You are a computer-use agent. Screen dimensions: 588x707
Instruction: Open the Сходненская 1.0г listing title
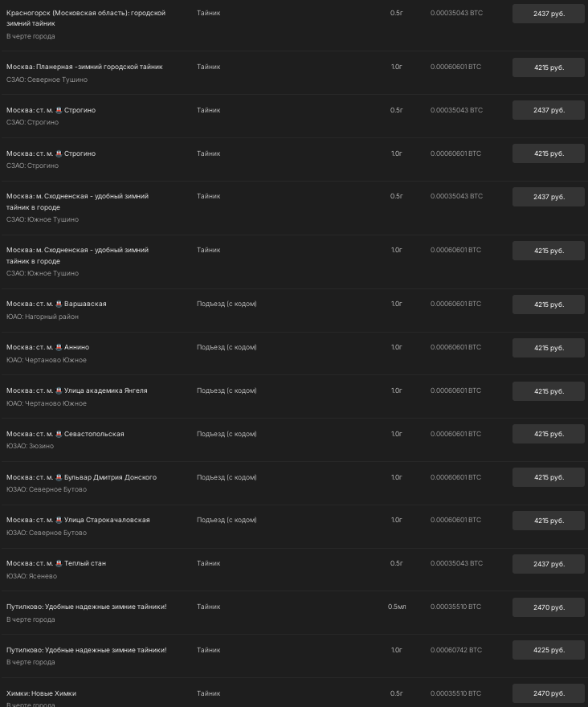pyautogui.click(x=77, y=255)
